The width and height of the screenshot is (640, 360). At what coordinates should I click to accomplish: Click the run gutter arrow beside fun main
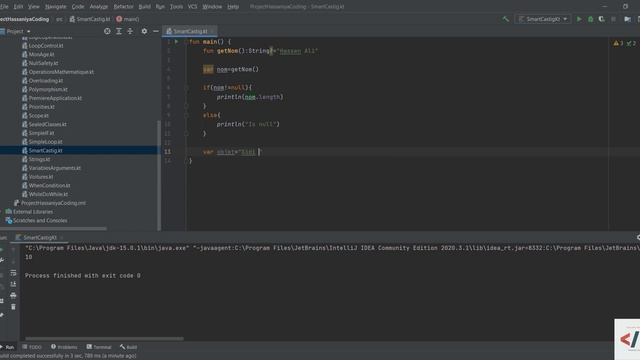click(x=176, y=42)
